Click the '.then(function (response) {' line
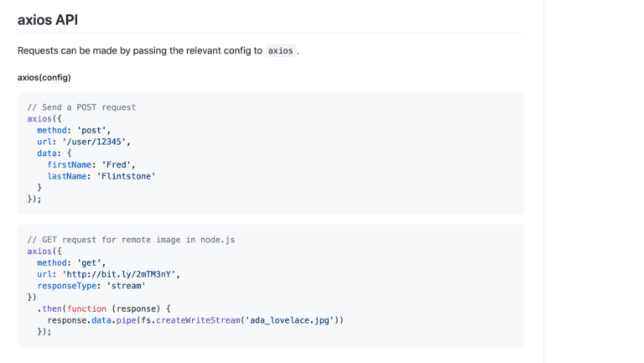 point(104,309)
